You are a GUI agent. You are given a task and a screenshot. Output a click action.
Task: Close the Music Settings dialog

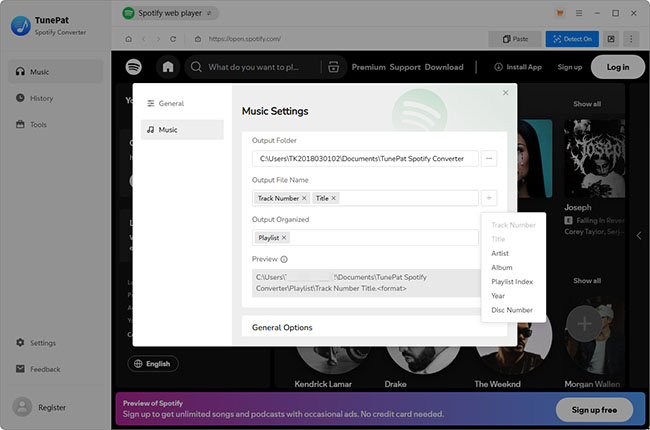505,92
